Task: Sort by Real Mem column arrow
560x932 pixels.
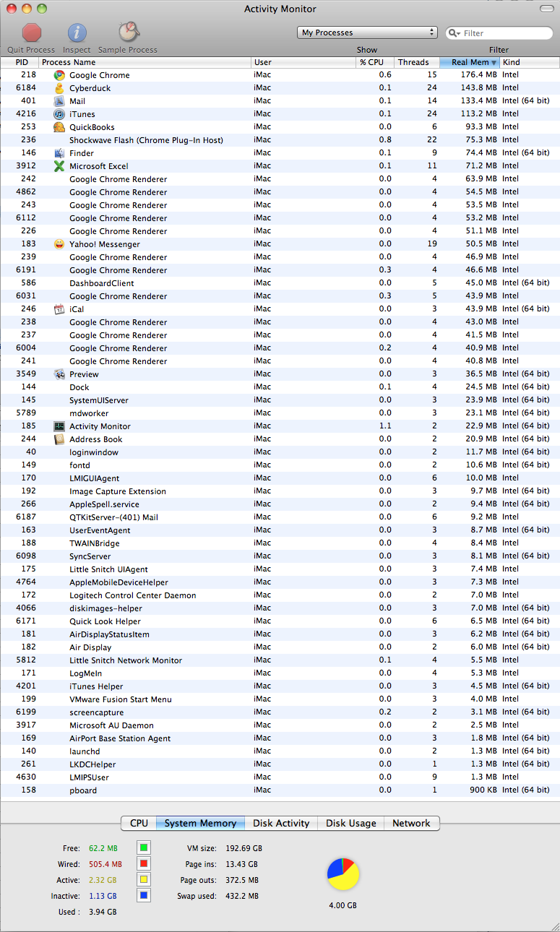Action: 494,63
